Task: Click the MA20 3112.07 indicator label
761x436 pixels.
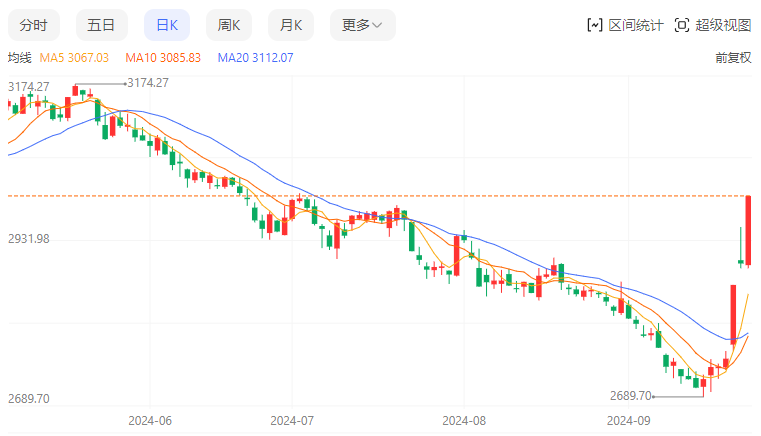Action: tap(256, 58)
